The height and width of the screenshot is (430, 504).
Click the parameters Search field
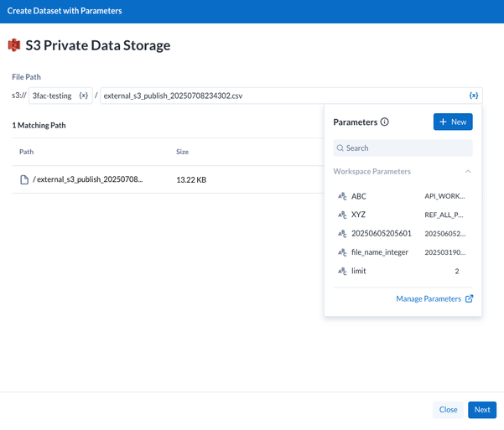403,148
